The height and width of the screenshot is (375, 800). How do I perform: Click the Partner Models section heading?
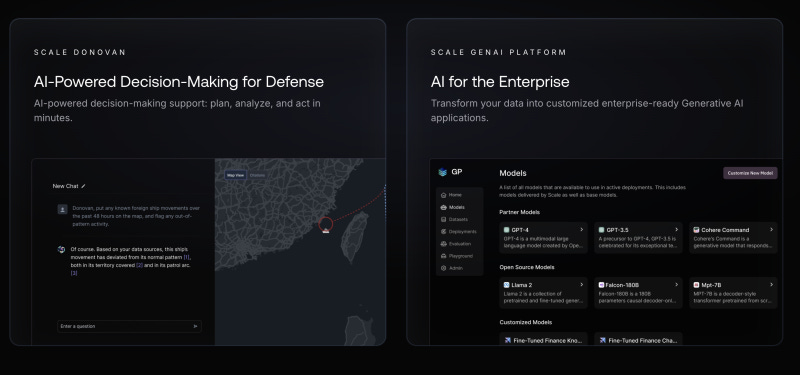(519, 212)
